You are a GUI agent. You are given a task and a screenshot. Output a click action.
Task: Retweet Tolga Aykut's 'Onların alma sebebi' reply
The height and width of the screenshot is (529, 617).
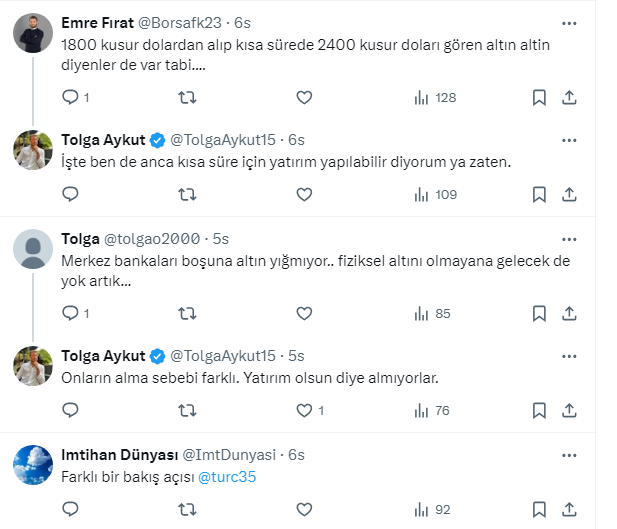click(186, 410)
